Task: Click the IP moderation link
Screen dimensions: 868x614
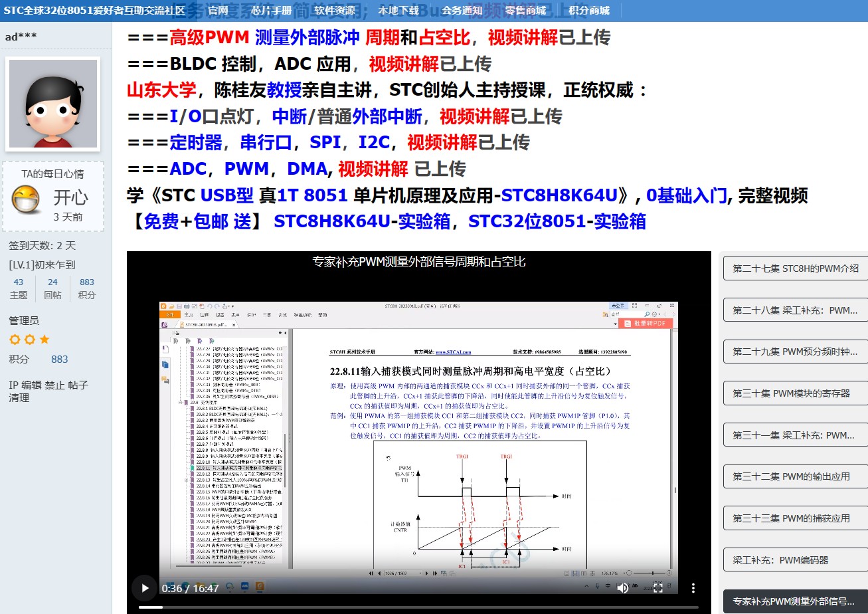Action: point(13,385)
